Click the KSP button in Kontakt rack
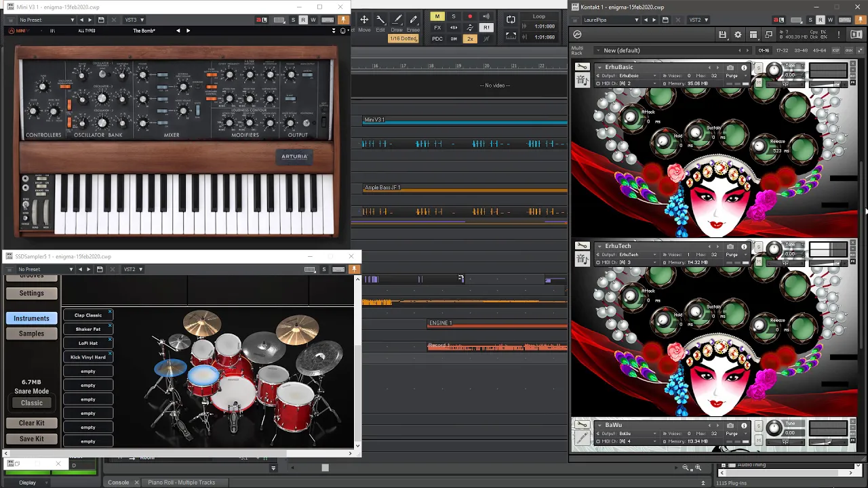The width and height of the screenshot is (868, 488). [835, 50]
